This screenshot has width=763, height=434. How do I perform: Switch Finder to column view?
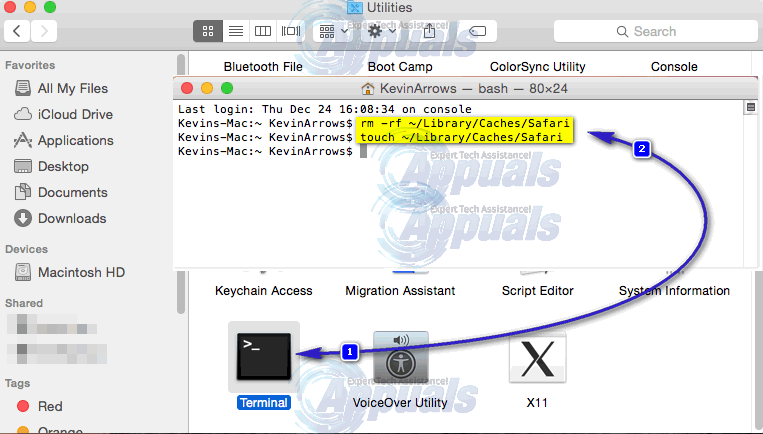[x=263, y=32]
